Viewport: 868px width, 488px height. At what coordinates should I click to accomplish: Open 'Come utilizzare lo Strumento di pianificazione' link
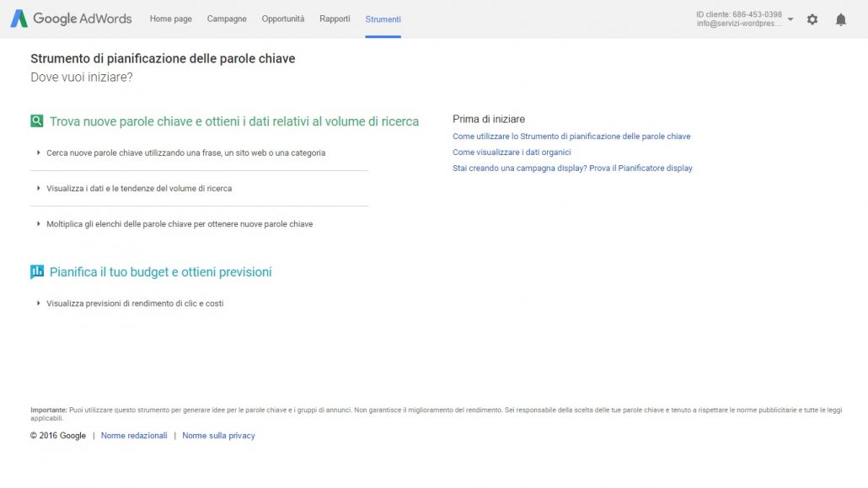coord(571,137)
